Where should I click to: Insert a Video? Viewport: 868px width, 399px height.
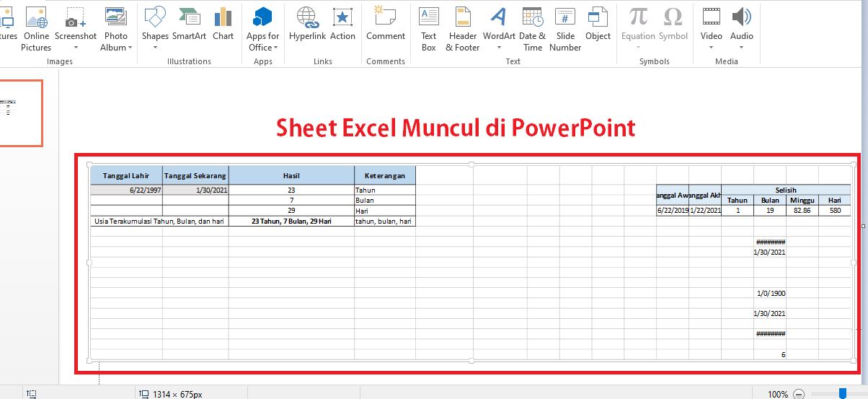tap(711, 29)
